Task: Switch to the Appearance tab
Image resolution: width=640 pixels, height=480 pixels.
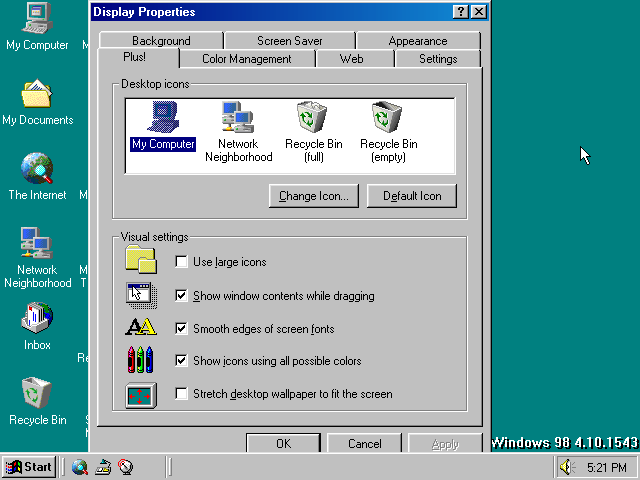Action: click(x=418, y=41)
